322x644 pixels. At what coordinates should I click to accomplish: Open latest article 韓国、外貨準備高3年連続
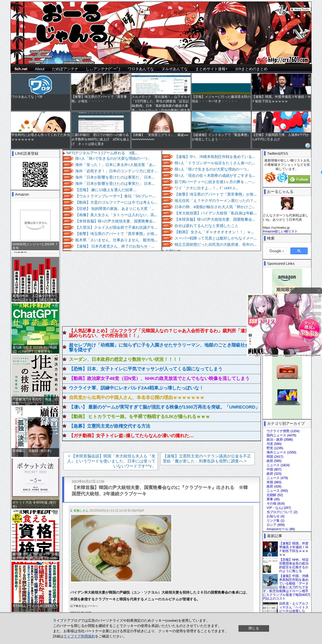pyautogui.click(x=294, y=549)
